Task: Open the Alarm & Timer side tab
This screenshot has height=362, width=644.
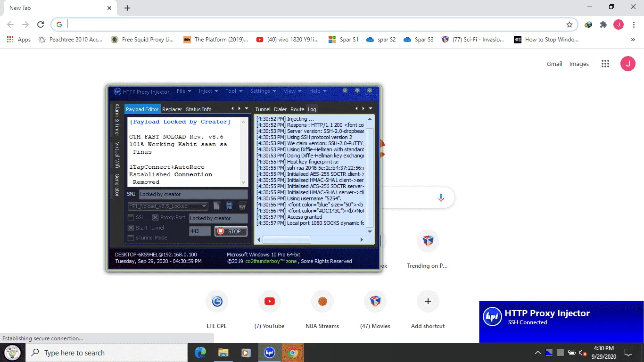Action: click(x=117, y=120)
